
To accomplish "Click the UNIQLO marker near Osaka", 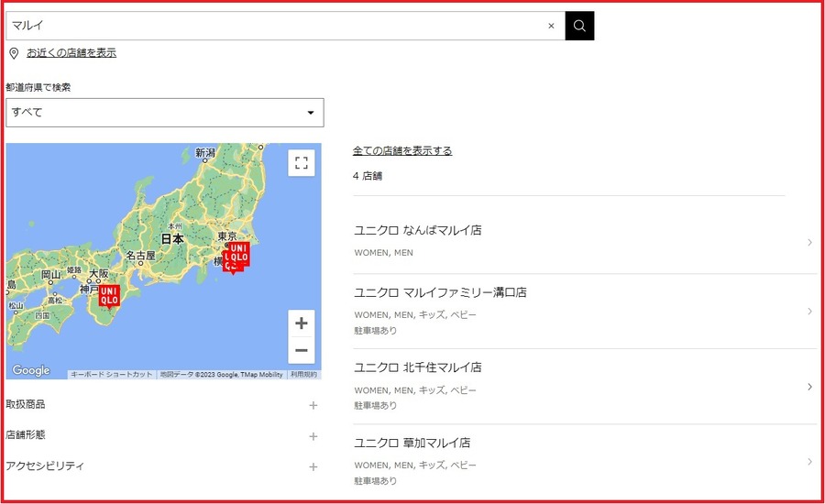I will pyautogui.click(x=109, y=296).
